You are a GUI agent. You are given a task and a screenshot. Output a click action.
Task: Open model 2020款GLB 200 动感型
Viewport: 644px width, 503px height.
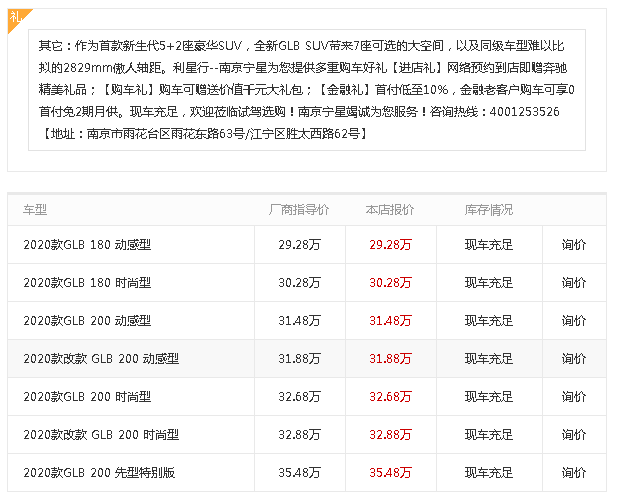point(87,321)
